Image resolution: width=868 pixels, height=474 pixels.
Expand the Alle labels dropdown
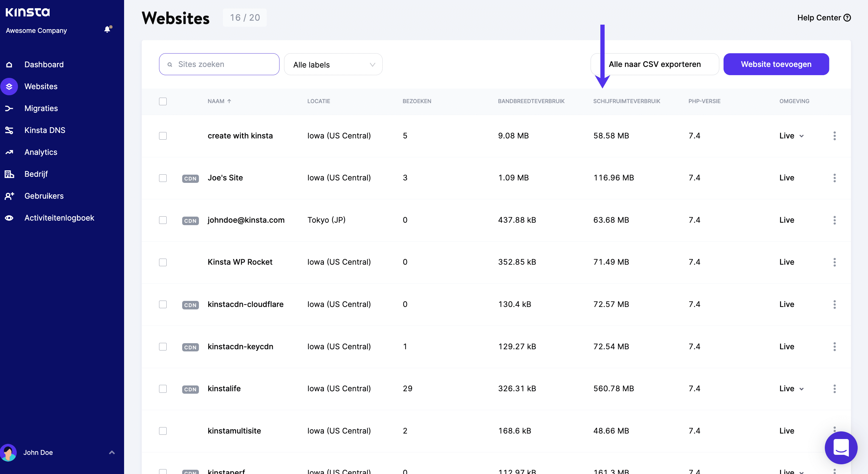333,64
